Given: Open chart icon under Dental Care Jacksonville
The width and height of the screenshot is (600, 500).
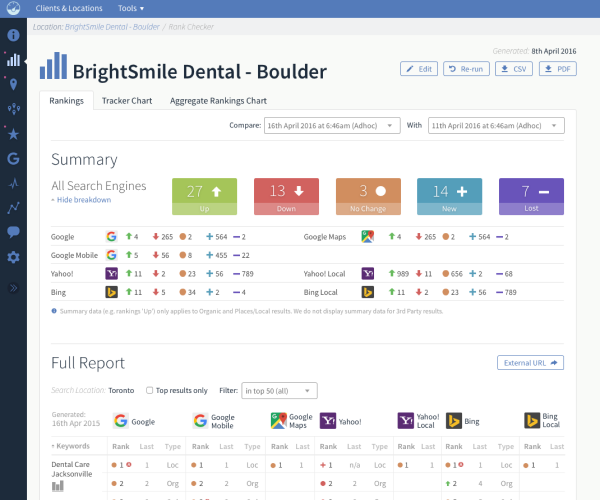Looking at the screenshot, I should pyautogui.click(x=58, y=486).
